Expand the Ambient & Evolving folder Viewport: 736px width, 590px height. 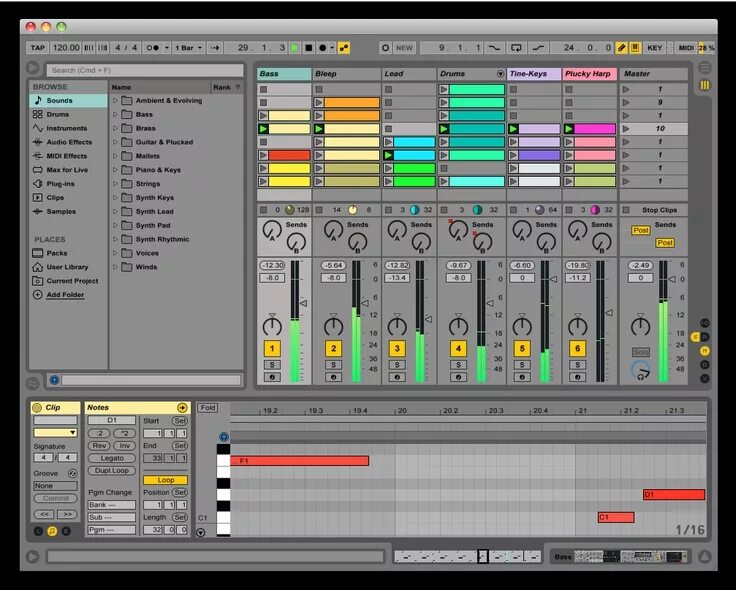point(115,100)
